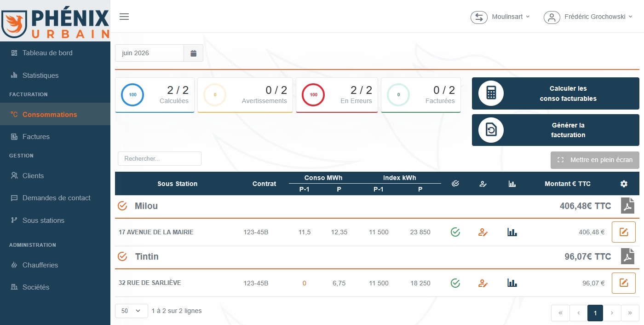Click the validation column header icon
The height and width of the screenshot is (325, 644).
click(455, 184)
